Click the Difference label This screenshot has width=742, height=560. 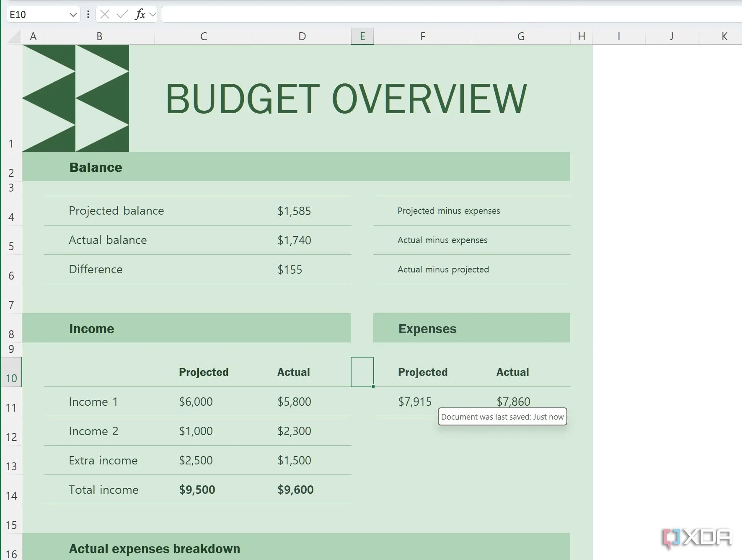click(x=96, y=269)
